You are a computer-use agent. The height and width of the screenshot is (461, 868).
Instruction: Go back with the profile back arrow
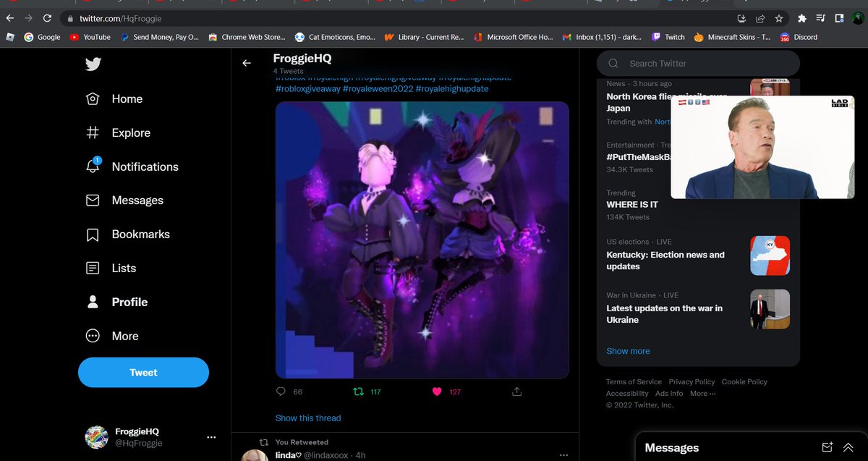247,63
